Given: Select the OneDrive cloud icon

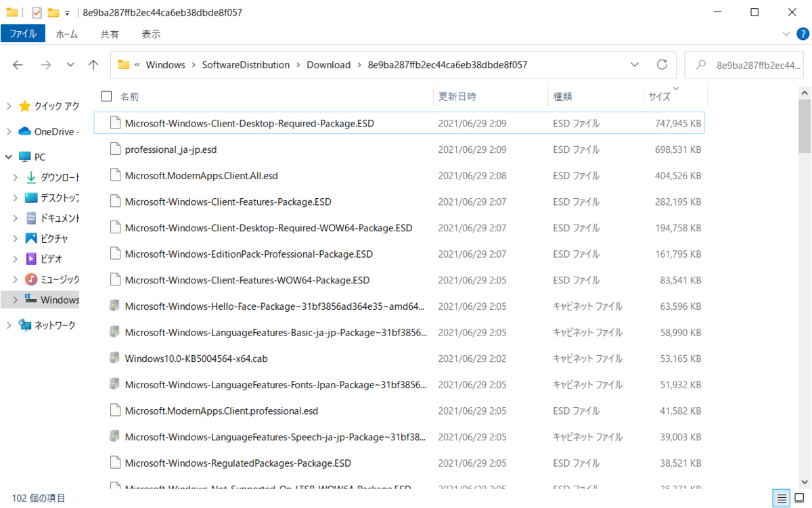Looking at the screenshot, I should click(x=25, y=131).
